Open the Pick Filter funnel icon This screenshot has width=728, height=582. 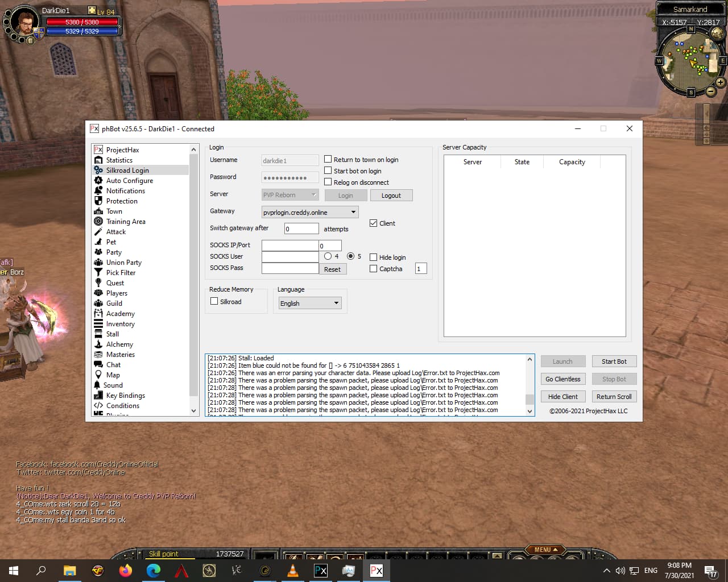(x=98, y=273)
